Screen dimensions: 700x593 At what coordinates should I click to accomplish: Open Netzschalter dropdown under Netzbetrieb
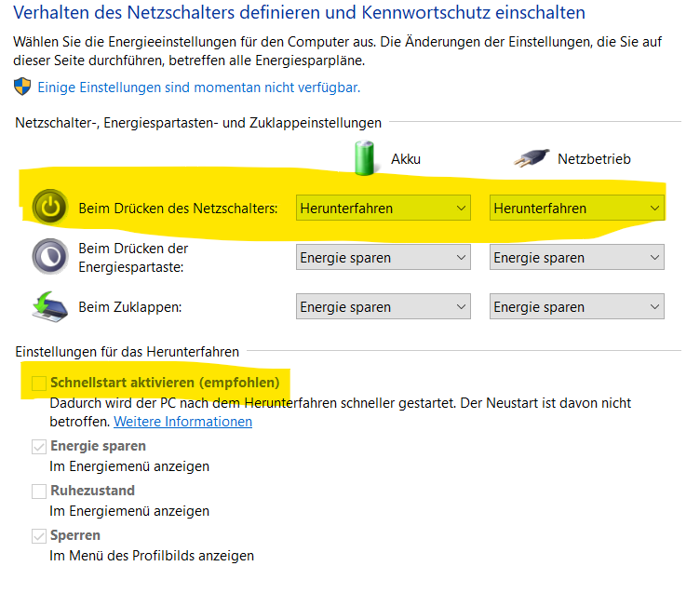(x=577, y=209)
